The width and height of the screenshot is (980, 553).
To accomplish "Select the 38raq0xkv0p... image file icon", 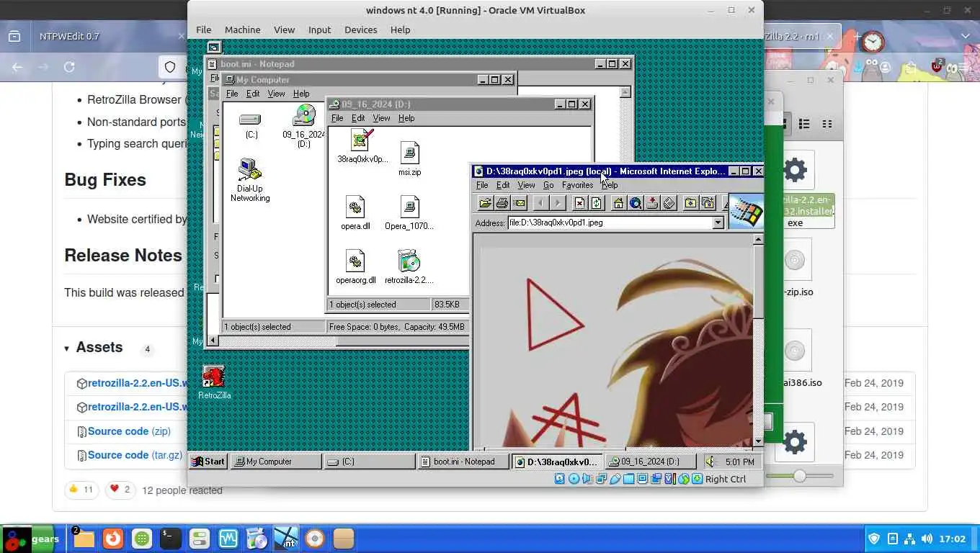I will (x=362, y=146).
